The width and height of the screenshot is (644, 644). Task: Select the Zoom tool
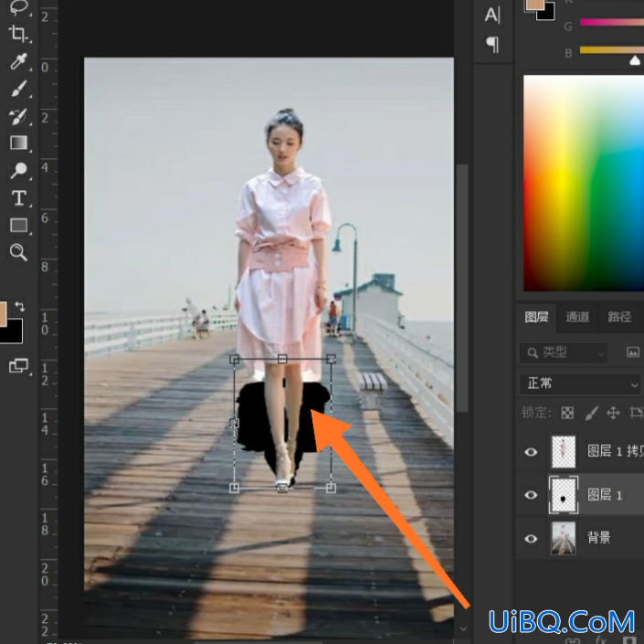coord(18,252)
